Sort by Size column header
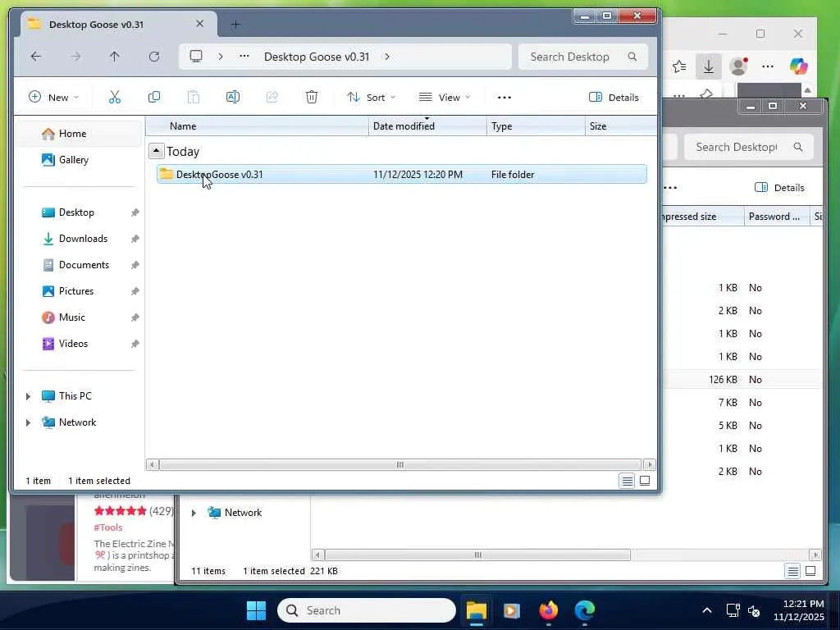Viewport: 840px width, 630px height. tap(620, 126)
